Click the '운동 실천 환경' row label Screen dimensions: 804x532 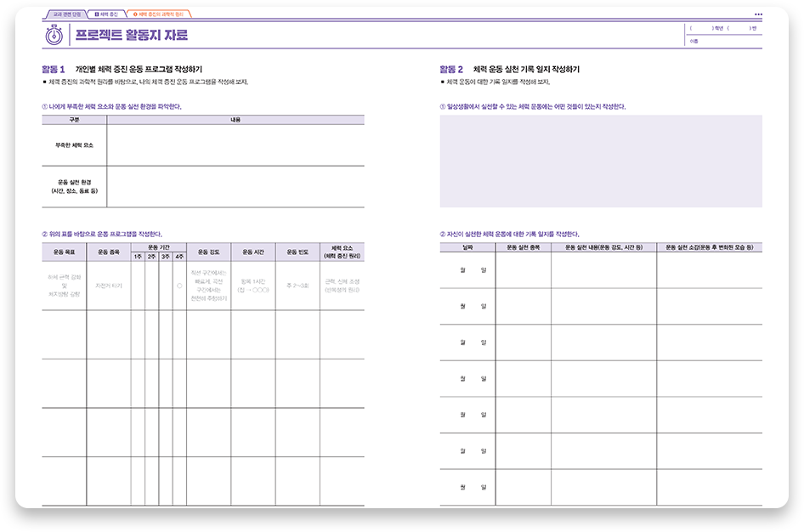point(74,187)
